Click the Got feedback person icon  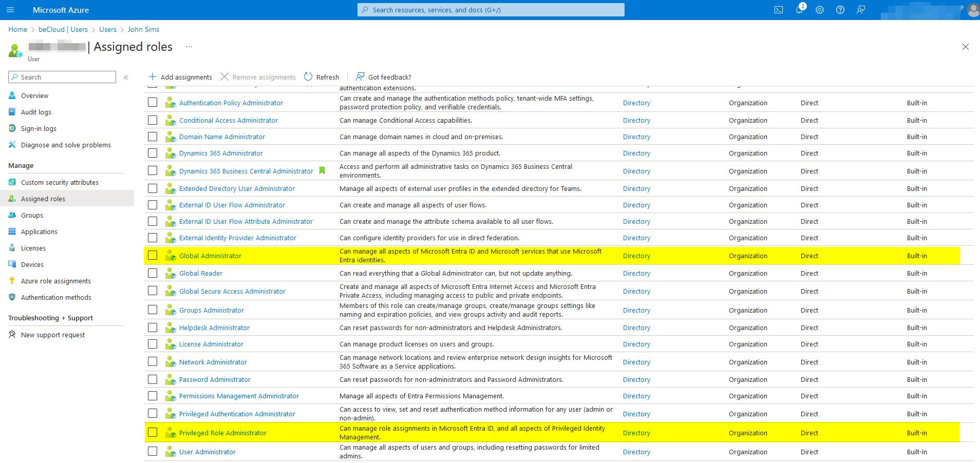click(x=360, y=77)
